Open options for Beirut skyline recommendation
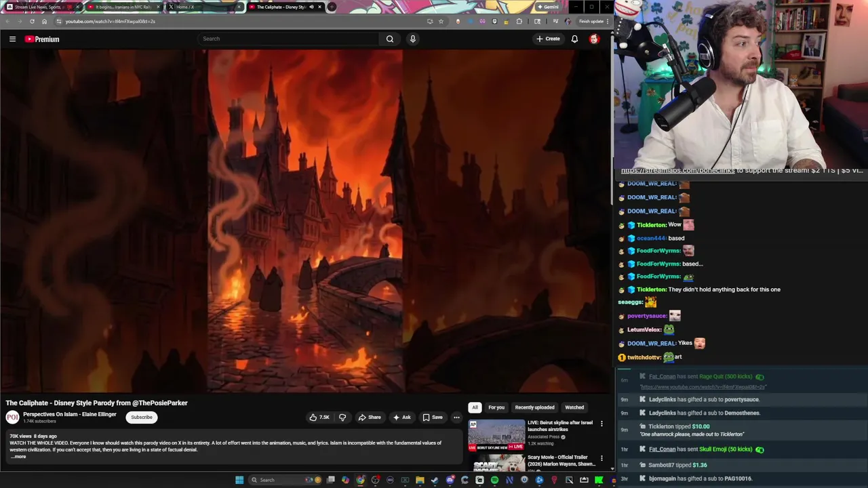 (x=601, y=424)
